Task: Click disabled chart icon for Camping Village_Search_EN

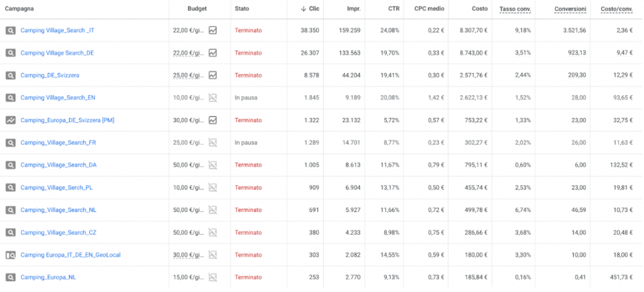Action: pos(213,98)
